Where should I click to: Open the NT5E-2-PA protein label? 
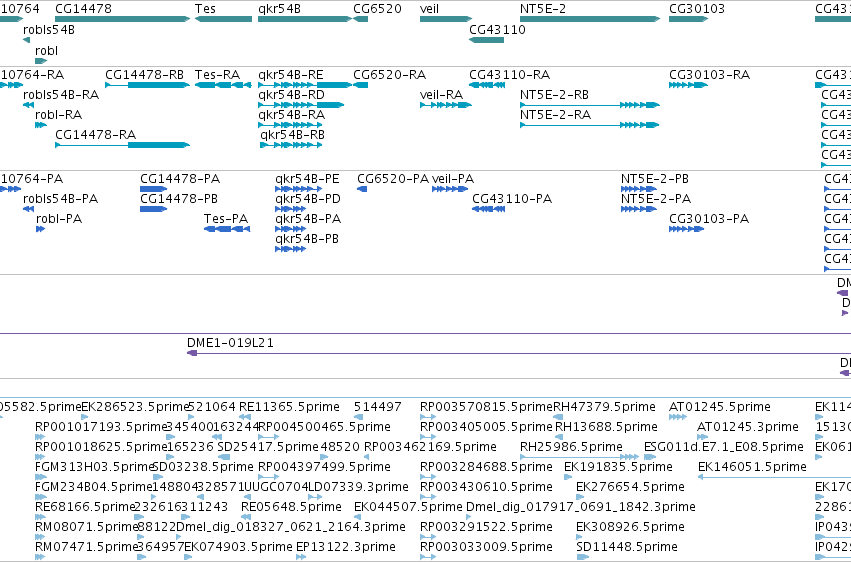coord(656,199)
